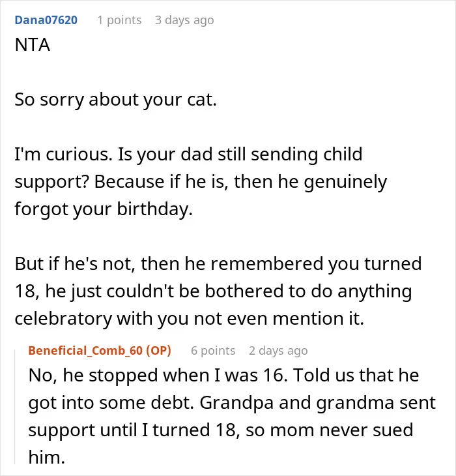Screen dimensions: 456x476
Task: Click the line "18, he just couldn't be bothered"
Action: (x=214, y=291)
